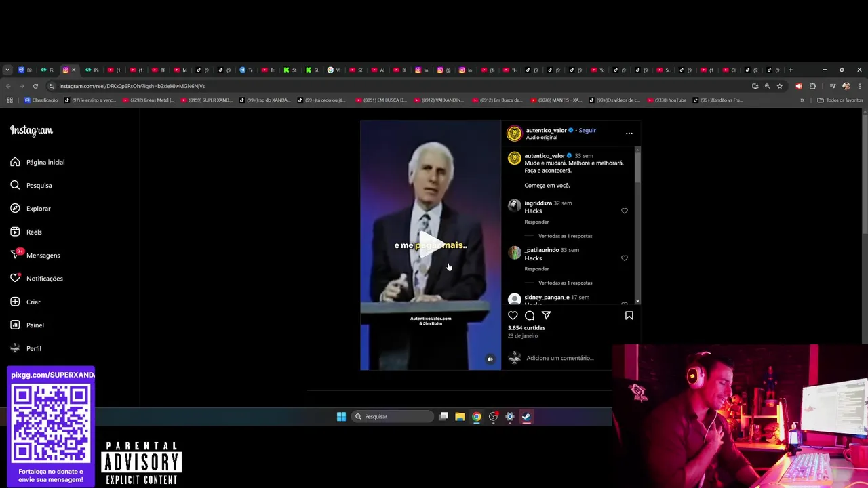Image resolution: width=868 pixels, height=488 pixels.
Task: Open the gear Settings taskbar icon
Action: pyautogui.click(x=510, y=417)
